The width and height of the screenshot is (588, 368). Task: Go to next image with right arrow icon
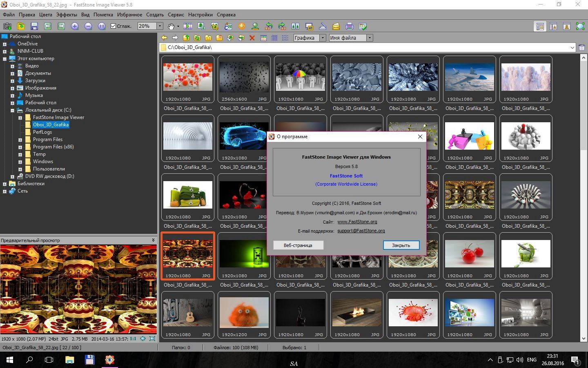(x=61, y=26)
